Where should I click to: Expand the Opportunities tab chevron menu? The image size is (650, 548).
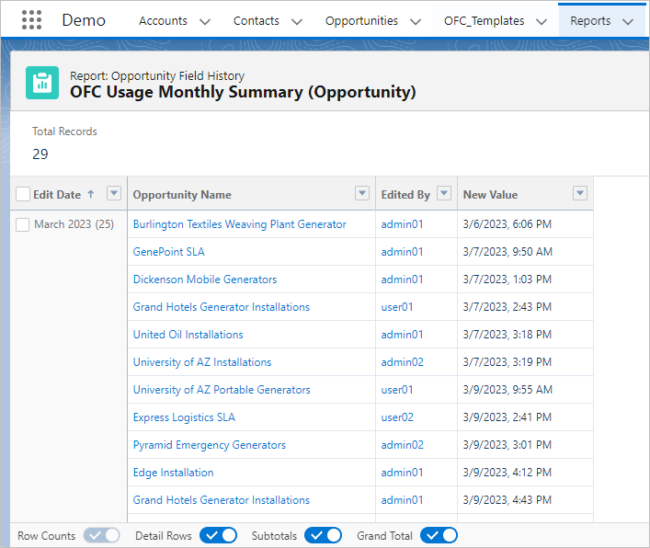tap(415, 22)
